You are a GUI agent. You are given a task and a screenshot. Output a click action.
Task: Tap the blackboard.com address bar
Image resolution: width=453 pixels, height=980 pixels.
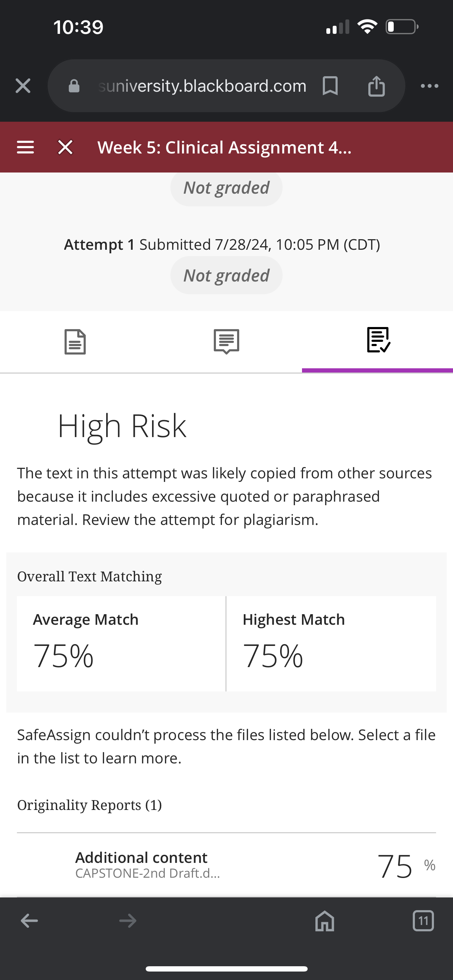[202, 86]
